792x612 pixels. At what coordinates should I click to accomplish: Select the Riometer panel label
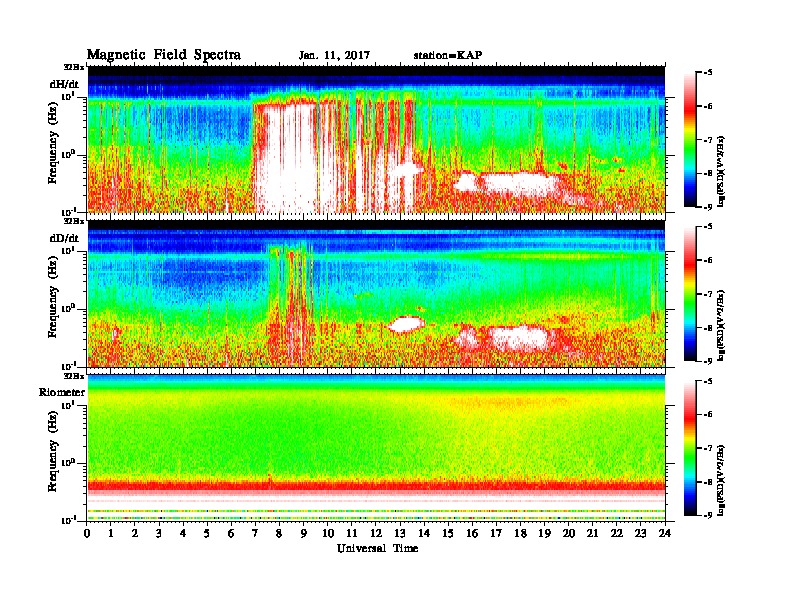click(62, 392)
